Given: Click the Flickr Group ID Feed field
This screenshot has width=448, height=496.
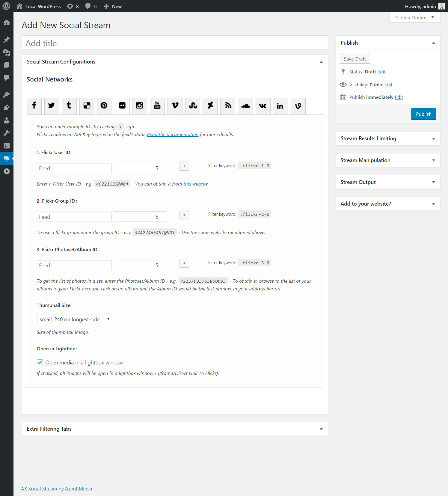Looking at the screenshot, I should 74,217.
